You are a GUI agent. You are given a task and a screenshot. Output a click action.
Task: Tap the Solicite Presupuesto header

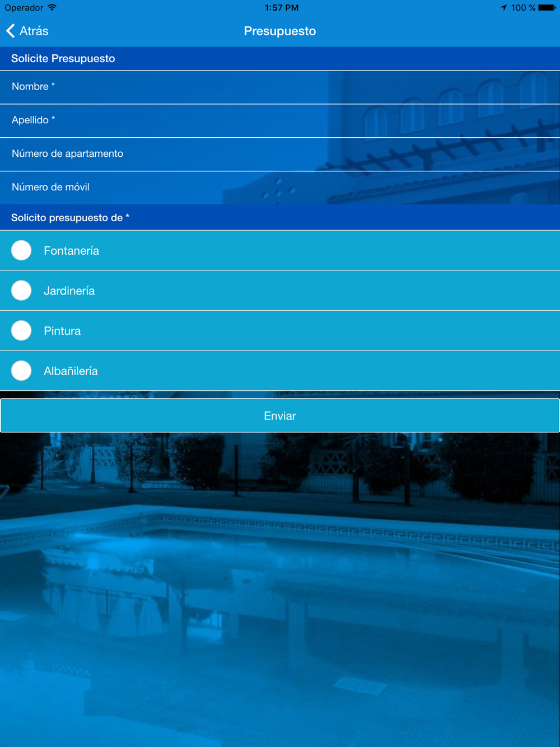[280, 59]
